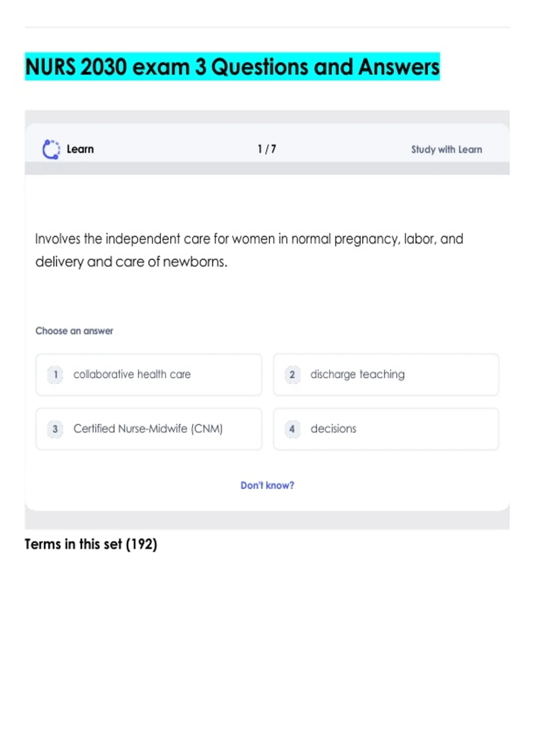Click the words 'delivery and care of newborns'
534x756 pixels.
coord(131,262)
